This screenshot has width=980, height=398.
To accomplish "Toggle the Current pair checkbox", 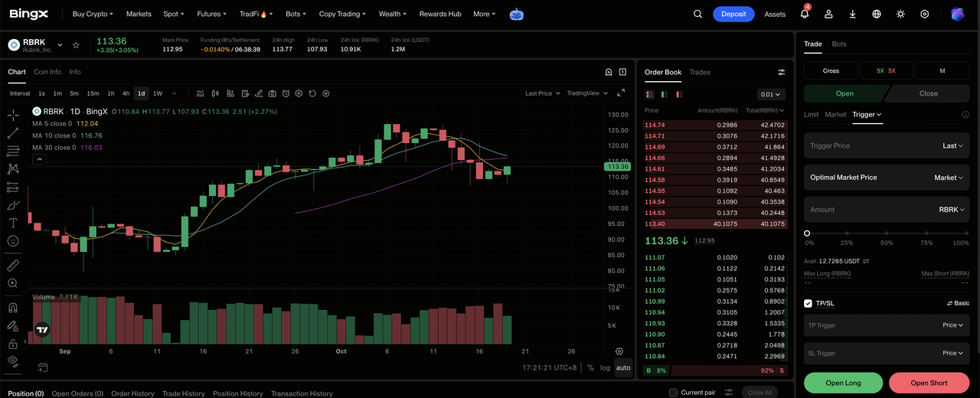I will (x=673, y=393).
